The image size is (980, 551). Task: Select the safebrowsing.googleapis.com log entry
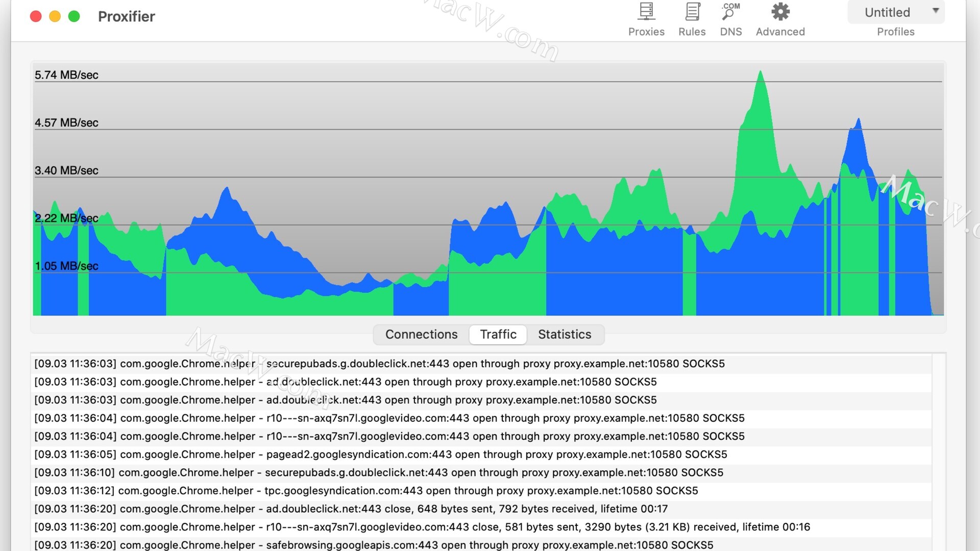pos(374,544)
